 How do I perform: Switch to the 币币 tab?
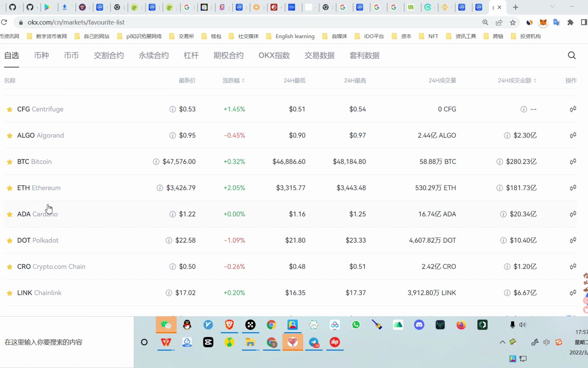click(71, 55)
